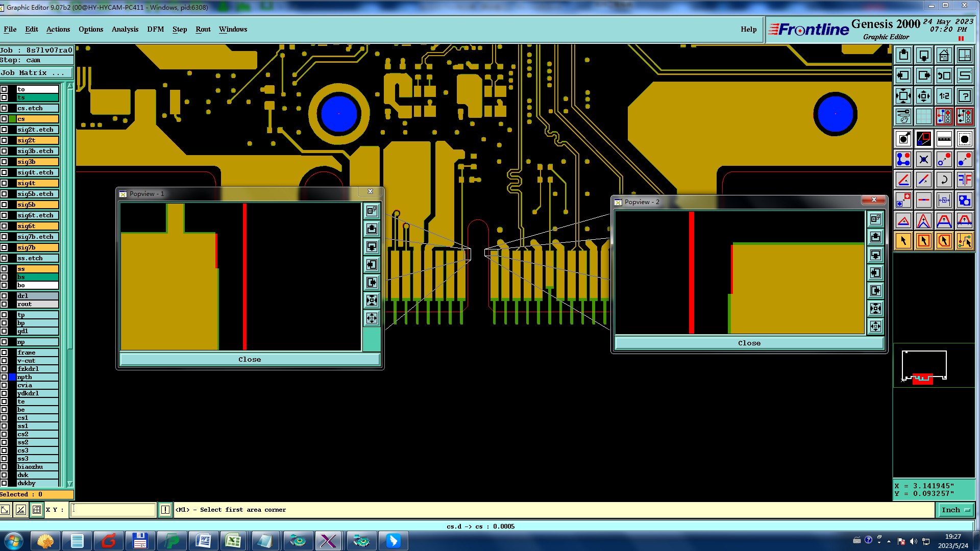The height and width of the screenshot is (551, 980).
Task: Select the connected blue dots edit tool
Action: (903, 159)
